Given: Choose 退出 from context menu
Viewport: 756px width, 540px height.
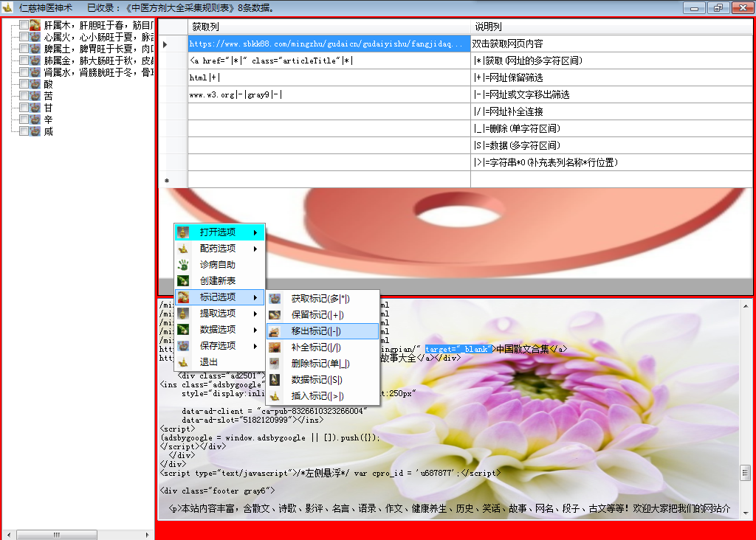Looking at the screenshot, I should pyautogui.click(x=219, y=362).
